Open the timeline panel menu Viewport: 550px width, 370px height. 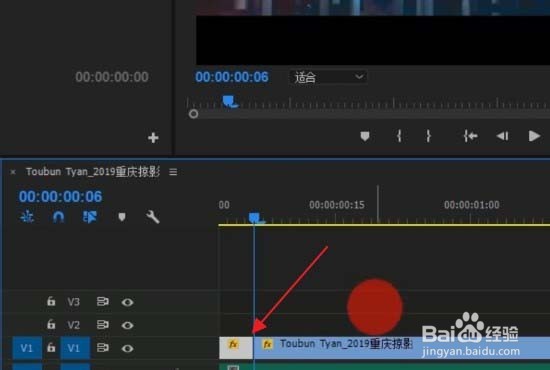coord(173,172)
